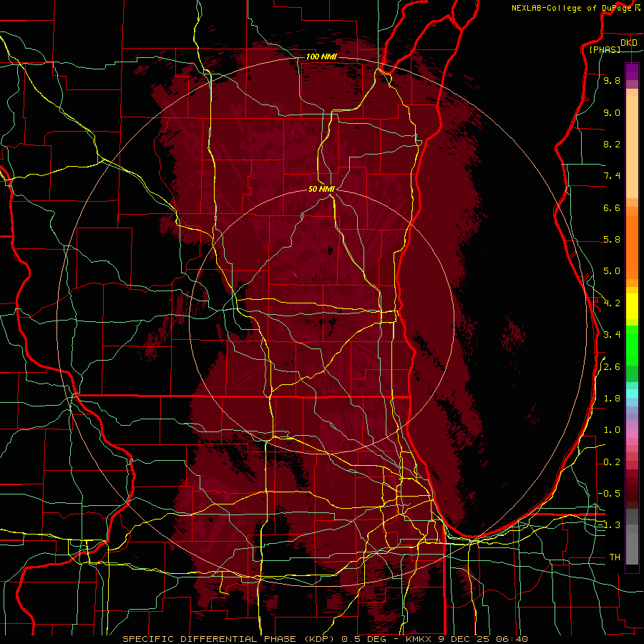Click the 4.2 value on color scale
644x644 pixels.
612,303
